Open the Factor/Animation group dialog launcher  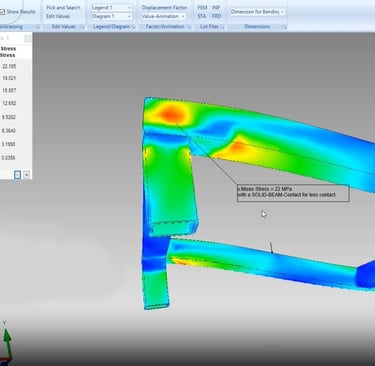pyautogui.click(x=189, y=27)
